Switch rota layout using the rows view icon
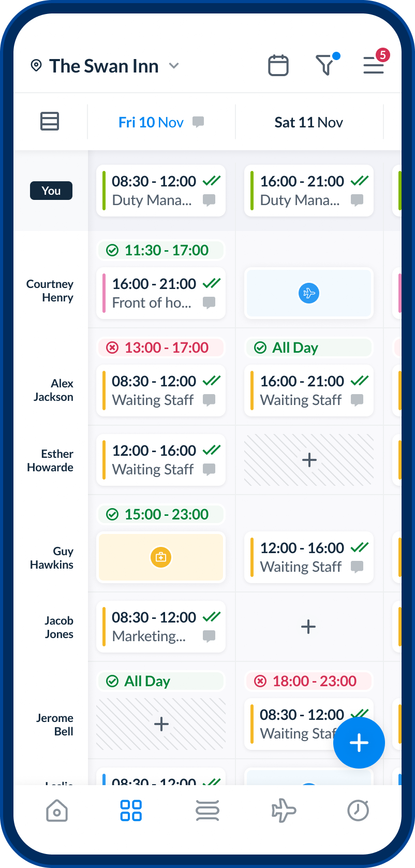The image size is (415, 868). point(50,122)
